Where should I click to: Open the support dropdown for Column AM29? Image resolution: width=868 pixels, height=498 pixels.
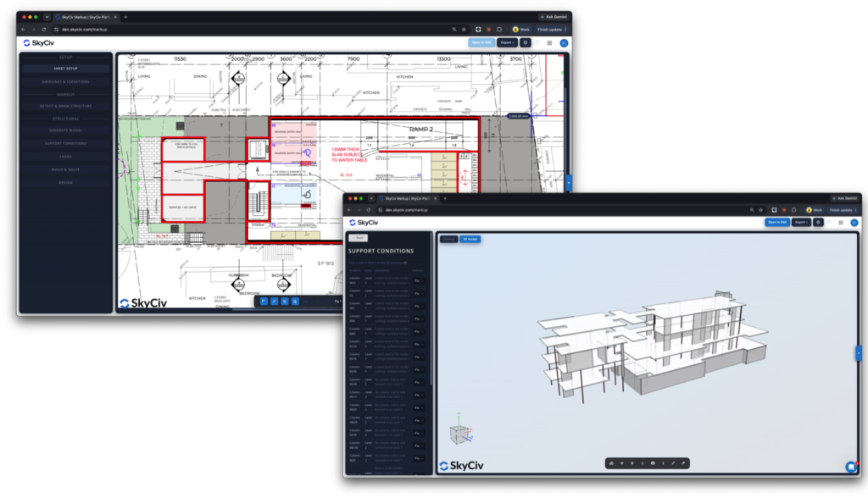[419, 421]
